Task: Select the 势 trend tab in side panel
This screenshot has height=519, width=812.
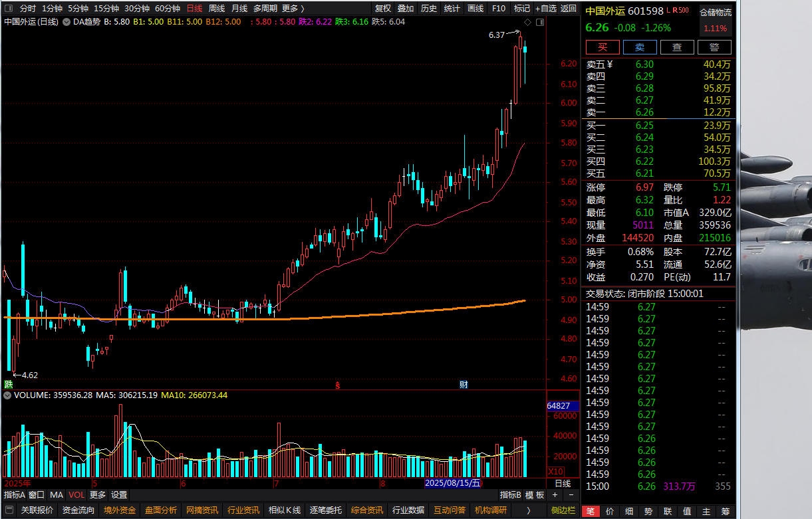Action: 648,512
